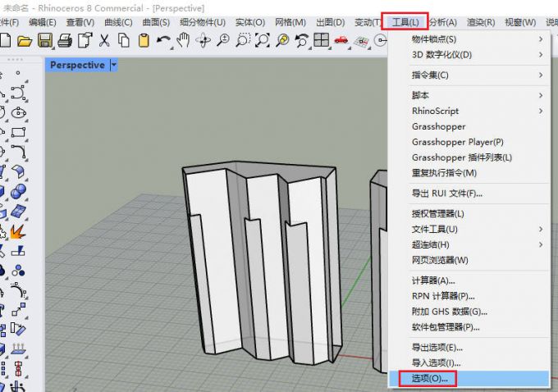
Task: Click the set CPlane grid icon
Action: click(362, 41)
